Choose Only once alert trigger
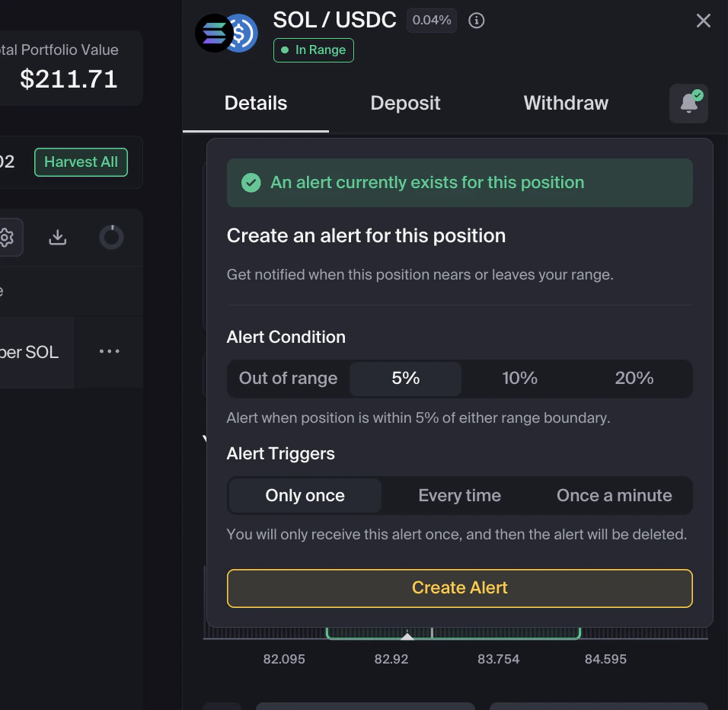 point(305,495)
